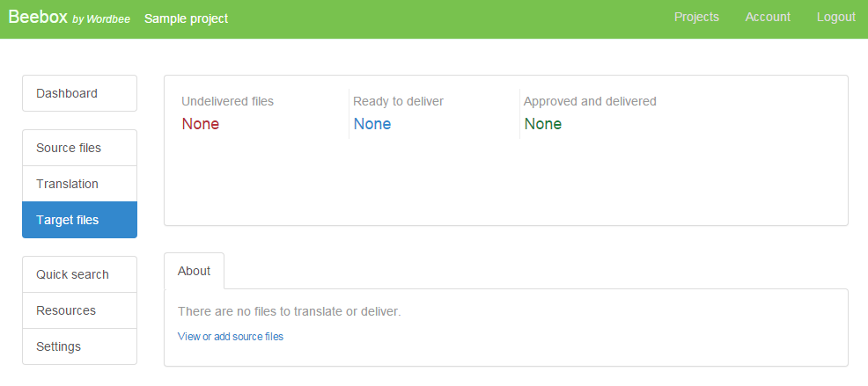Open the Dashboard sidebar item
The width and height of the screenshot is (868, 386).
tap(79, 93)
